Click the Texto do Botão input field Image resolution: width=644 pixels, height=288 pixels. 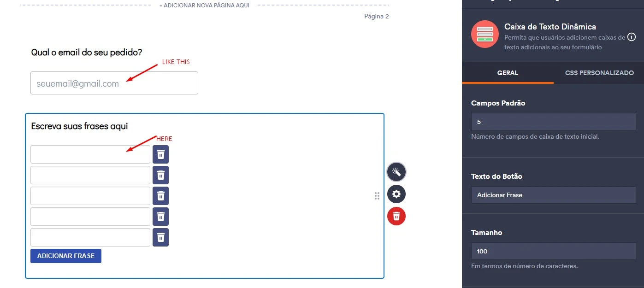coord(553,194)
